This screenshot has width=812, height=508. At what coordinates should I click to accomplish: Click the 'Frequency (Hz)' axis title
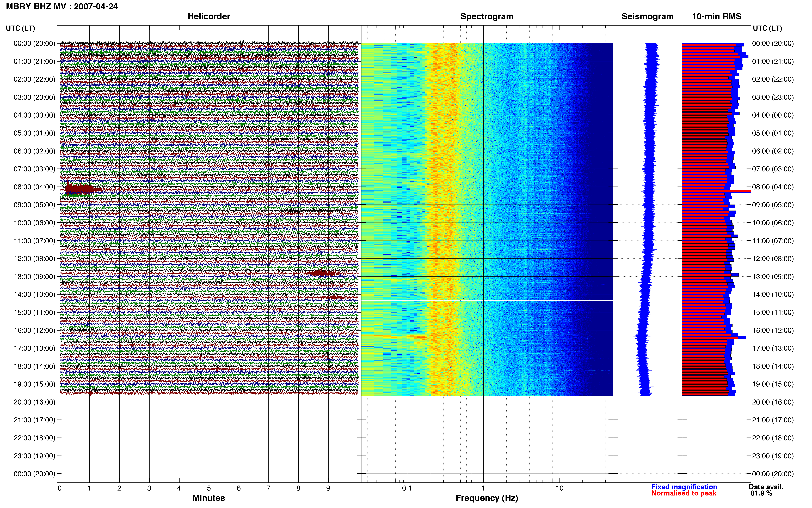click(x=487, y=498)
